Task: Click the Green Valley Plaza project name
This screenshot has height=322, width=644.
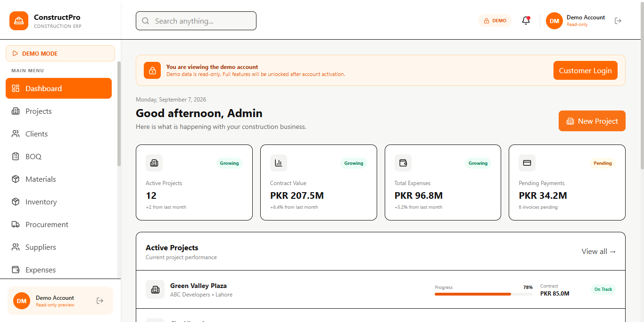Action: (x=198, y=286)
